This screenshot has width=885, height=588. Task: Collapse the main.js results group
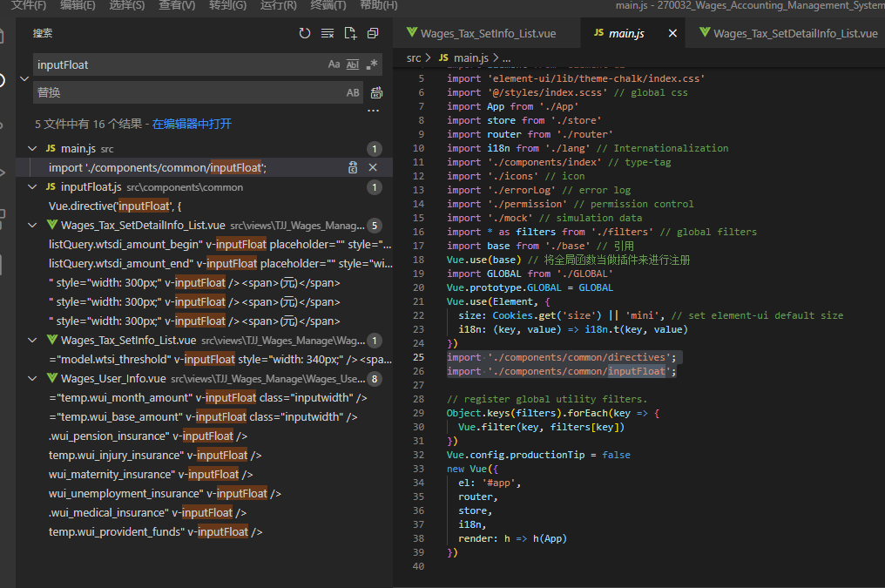coord(33,149)
